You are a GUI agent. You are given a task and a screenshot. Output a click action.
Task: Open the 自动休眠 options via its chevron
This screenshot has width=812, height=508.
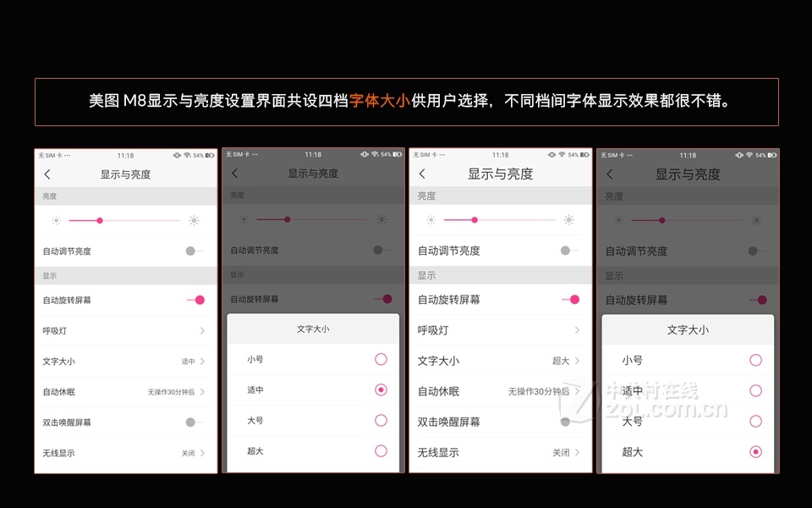tap(201, 391)
